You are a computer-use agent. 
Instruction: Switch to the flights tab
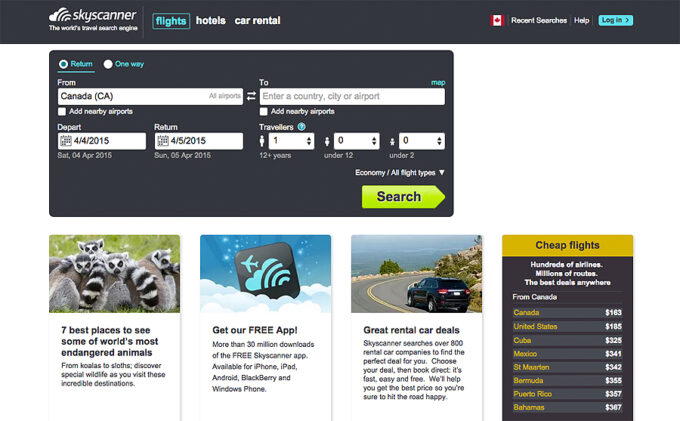pyautogui.click(x=171, y=21)
